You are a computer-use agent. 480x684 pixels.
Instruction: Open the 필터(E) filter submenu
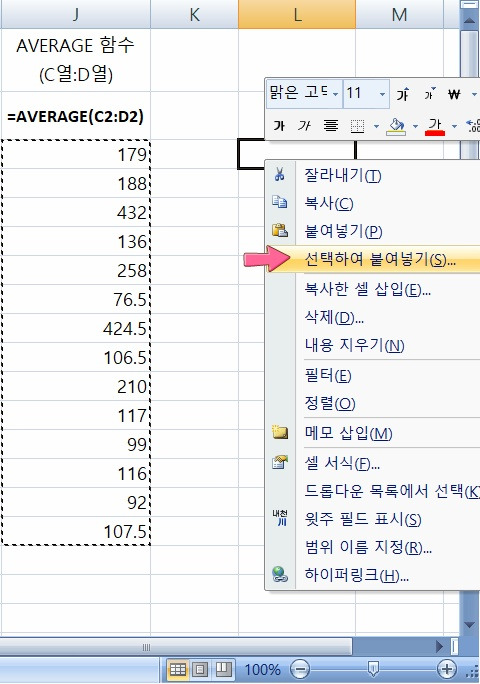[373, 375]
